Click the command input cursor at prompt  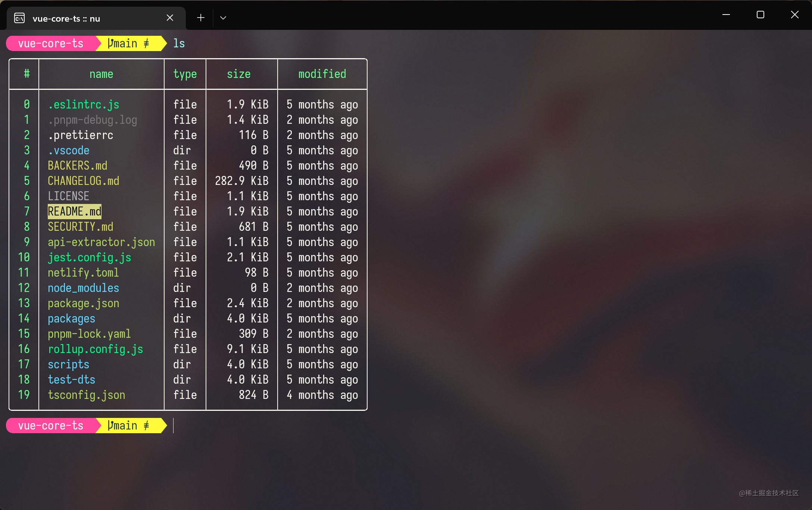174,426
